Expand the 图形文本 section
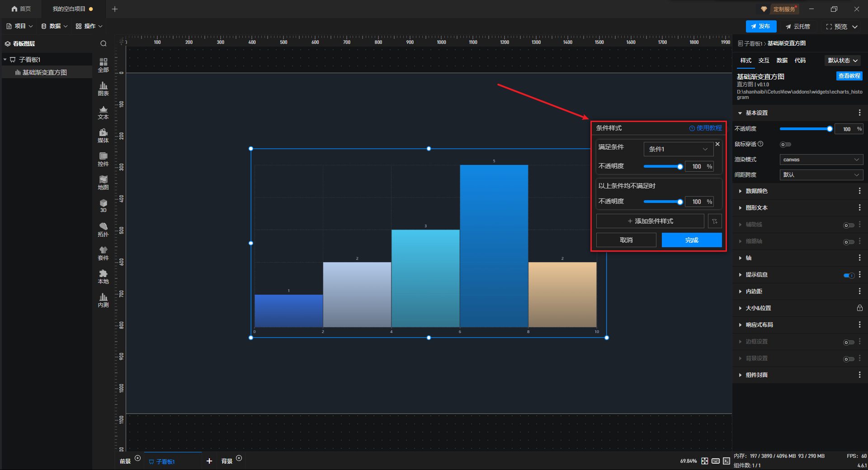 (740, 208)
